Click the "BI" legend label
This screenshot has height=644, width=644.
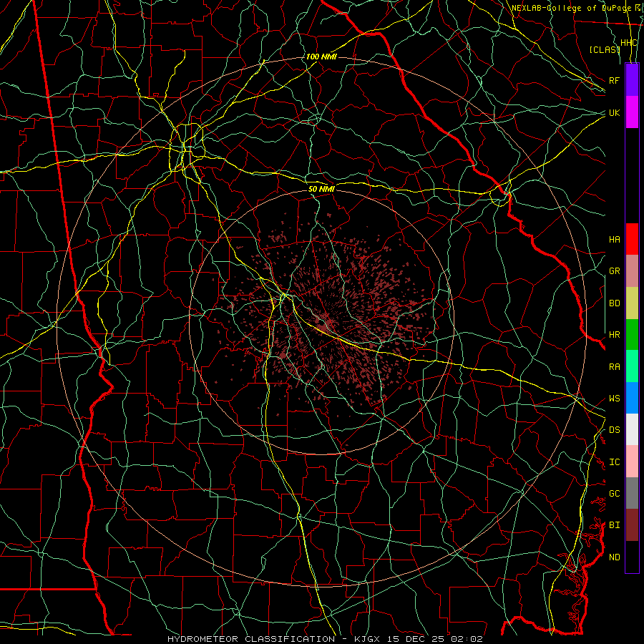(614, 525)
